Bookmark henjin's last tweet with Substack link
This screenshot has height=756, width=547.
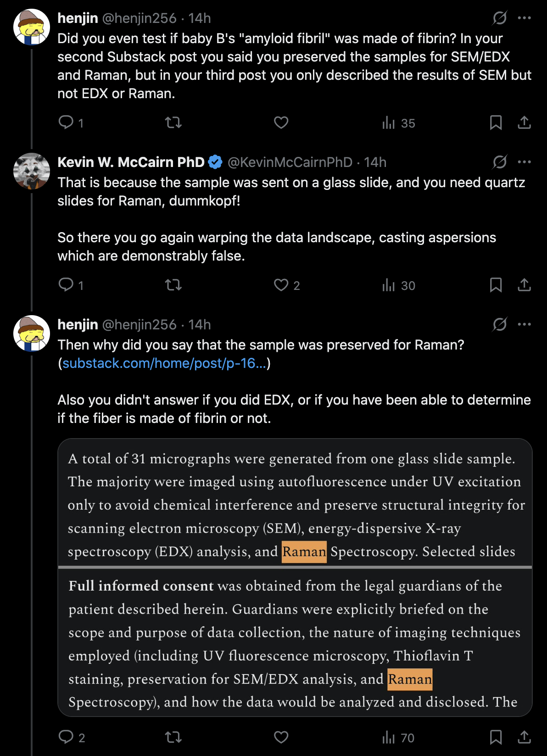(496, 737)
